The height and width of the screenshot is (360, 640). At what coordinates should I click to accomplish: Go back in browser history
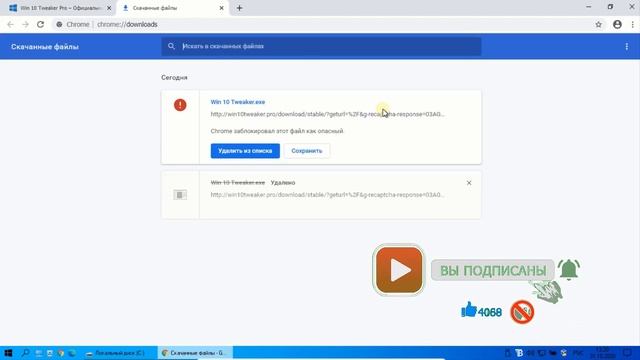pyautogui.click(x=10, y=24)
